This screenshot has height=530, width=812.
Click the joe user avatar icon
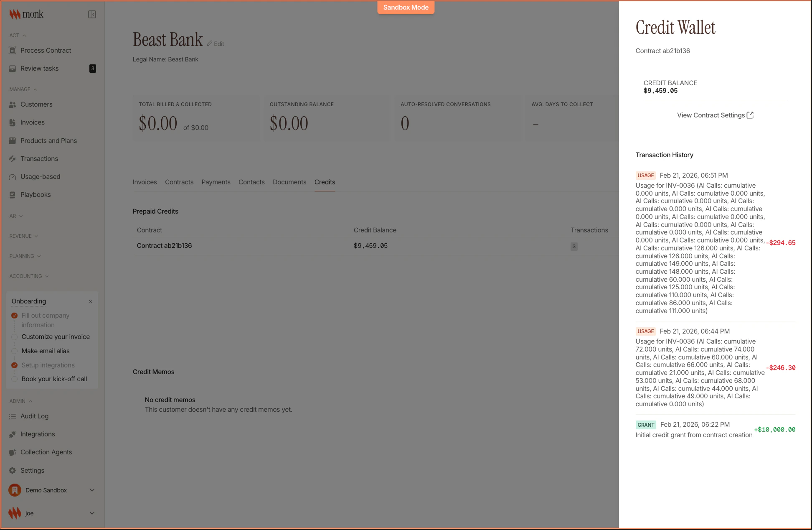[15, 513]
